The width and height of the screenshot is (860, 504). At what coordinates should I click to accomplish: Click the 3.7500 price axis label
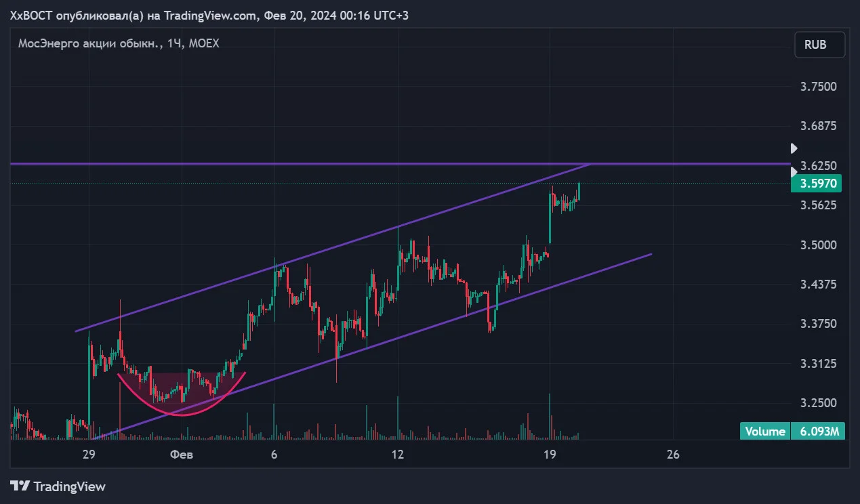point(818,87)
